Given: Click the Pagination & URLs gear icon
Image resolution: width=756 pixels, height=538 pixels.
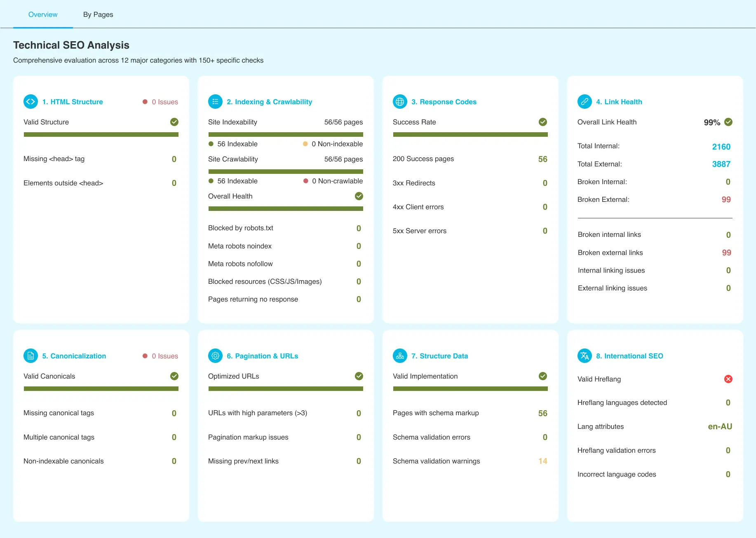Looking at the screenshot, I should tap(215, 356).
